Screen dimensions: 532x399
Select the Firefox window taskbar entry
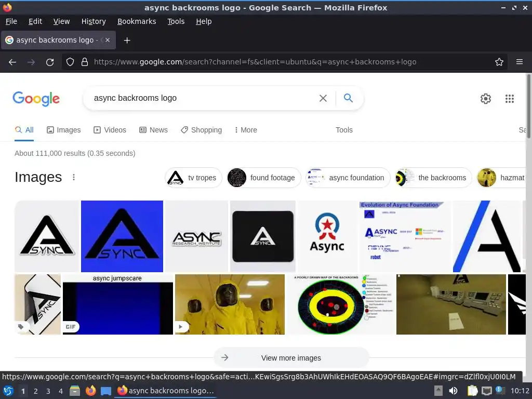point(166,391)
